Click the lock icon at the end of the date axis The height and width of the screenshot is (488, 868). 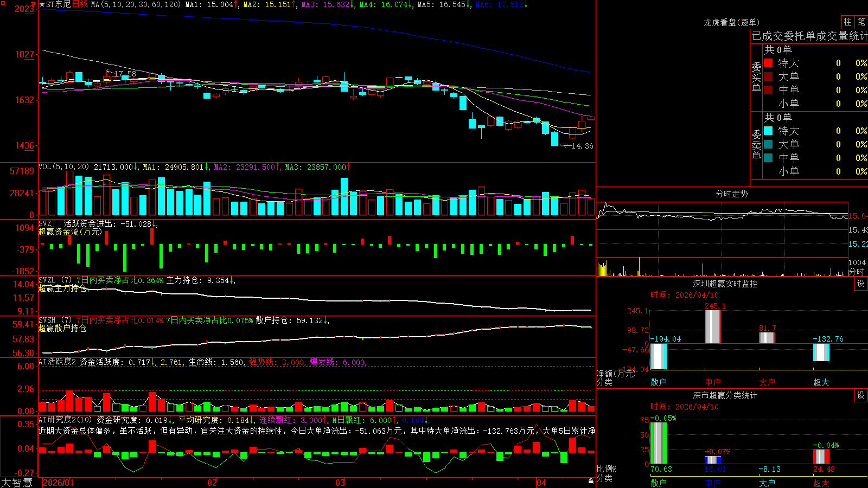591,481
